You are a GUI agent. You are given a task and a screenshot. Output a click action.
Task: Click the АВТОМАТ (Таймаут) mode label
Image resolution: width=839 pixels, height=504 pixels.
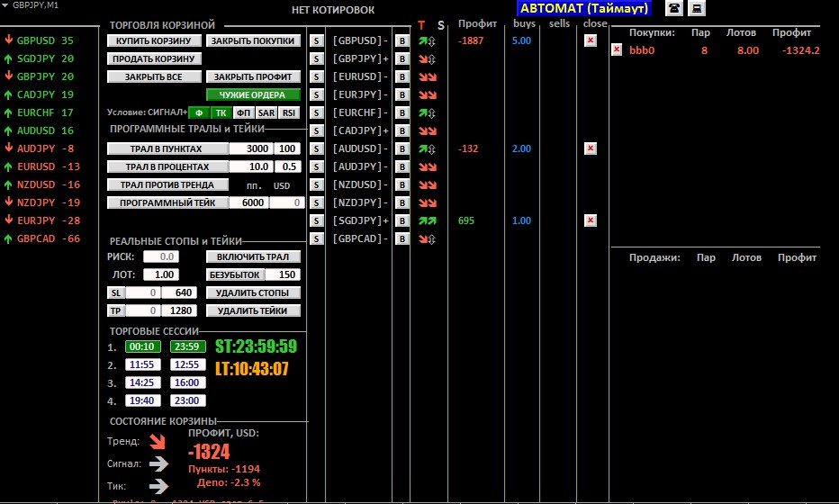point(585,9)
